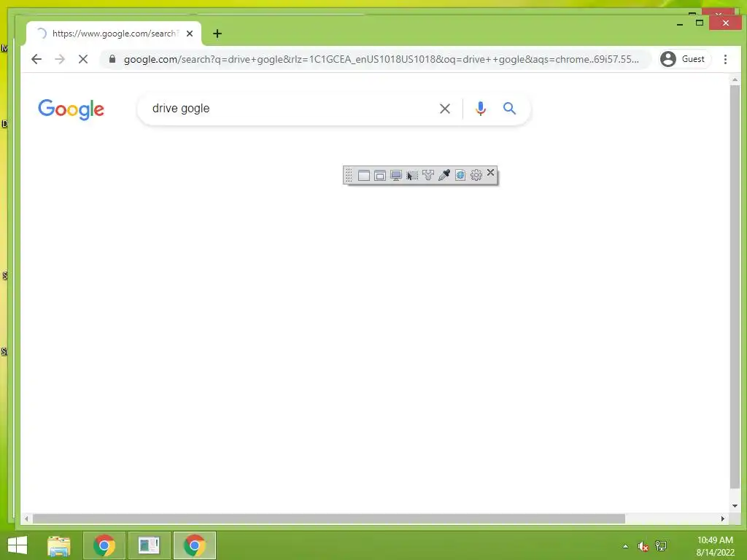Image resolution: width=747 pixels, height=560 pixels.
Task: Edit the 'drive gogle' search field
Action: tap(290, 109)
